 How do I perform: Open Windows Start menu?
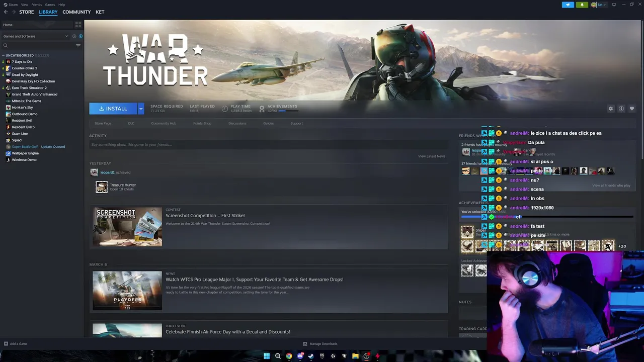coord(267,356)
